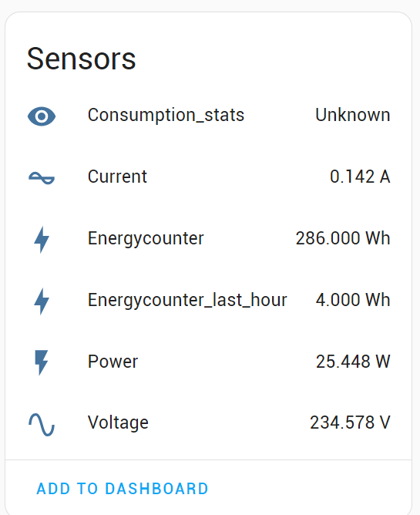Open the Voltage sensor entry

click(209, 423)
